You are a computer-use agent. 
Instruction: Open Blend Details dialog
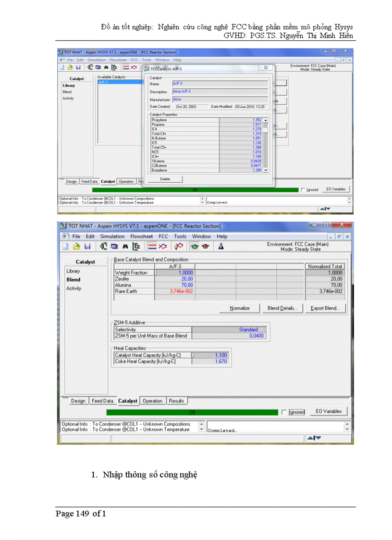pyautogui.click(x=282, y=308)
